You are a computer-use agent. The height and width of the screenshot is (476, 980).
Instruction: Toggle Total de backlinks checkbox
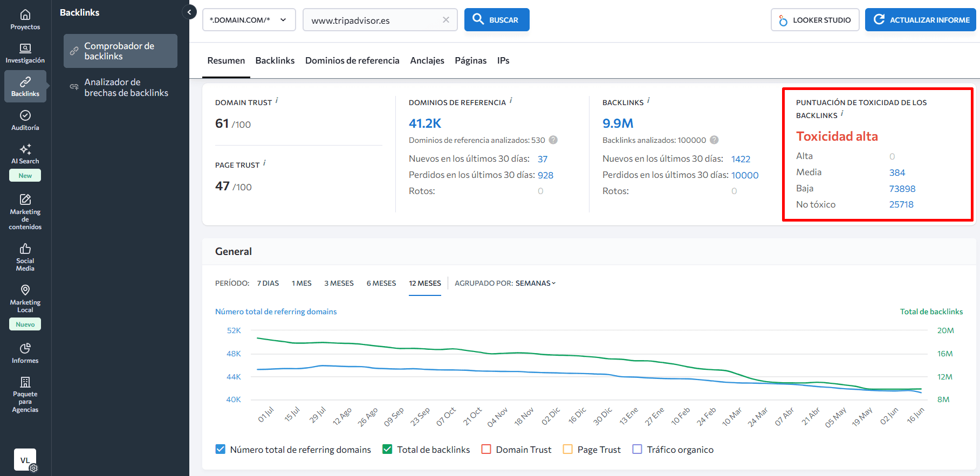click(387, 449)
